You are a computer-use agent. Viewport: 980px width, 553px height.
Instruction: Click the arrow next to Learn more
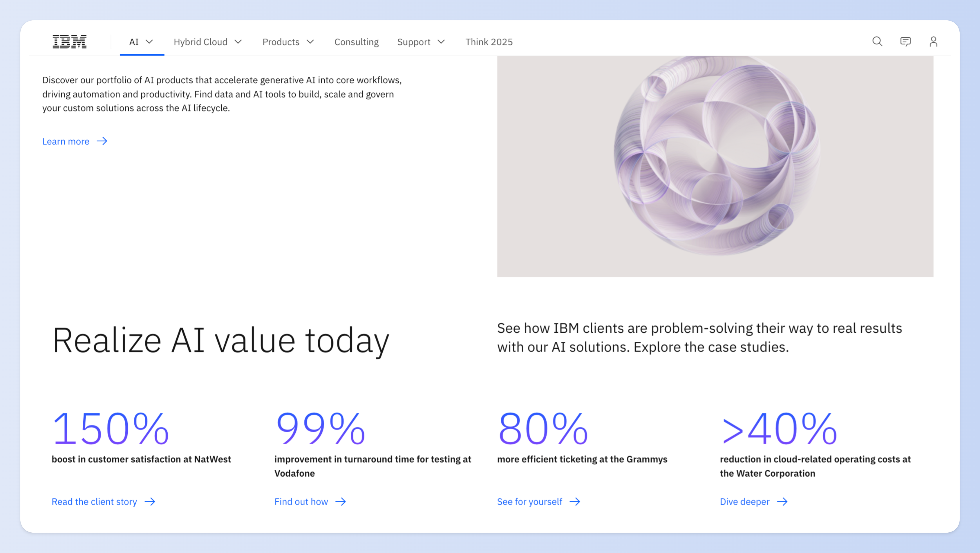click(x=102, y=141)
